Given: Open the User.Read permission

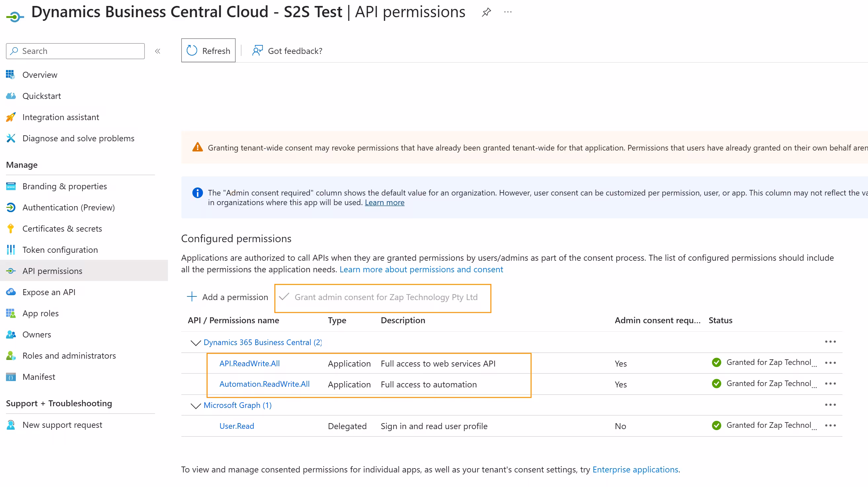Looking at the screenshot, I should coord(237,426).
